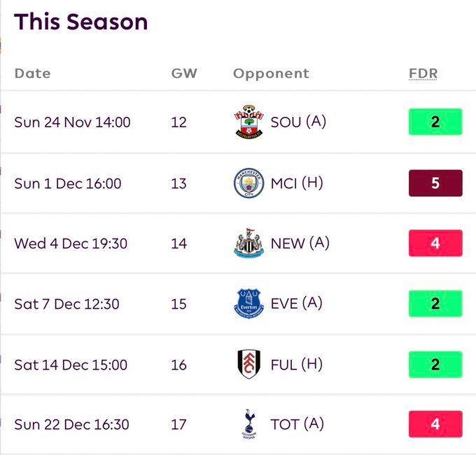This screenshot has height=455, width=476.
Task: Click the Everton club crest
Action: coord(249,304)
